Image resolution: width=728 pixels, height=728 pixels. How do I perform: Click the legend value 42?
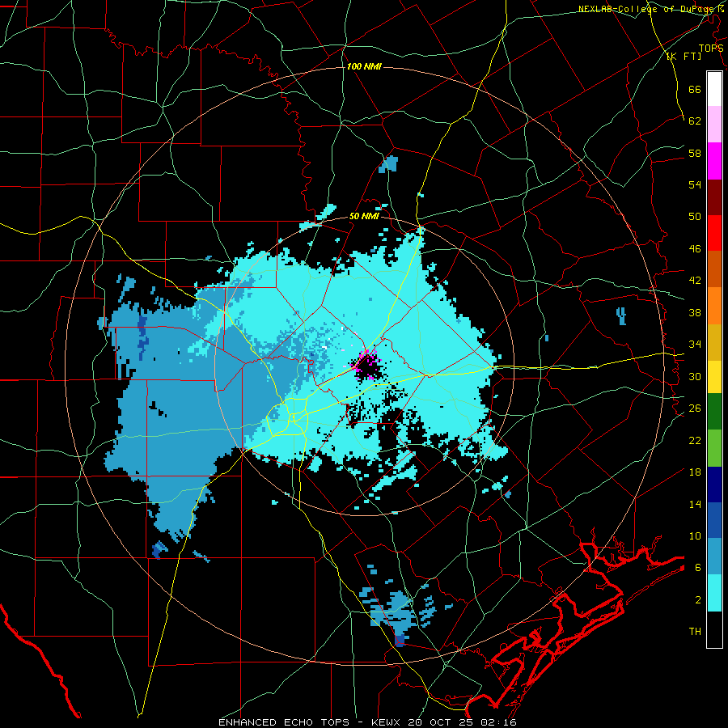[695, 281]
